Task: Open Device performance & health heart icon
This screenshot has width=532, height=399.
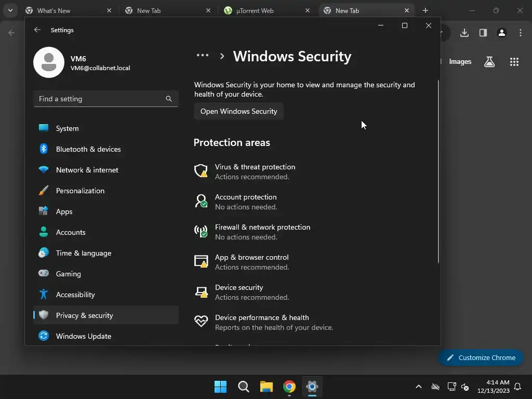Action: pyautogui.click(x=201, y=322)
